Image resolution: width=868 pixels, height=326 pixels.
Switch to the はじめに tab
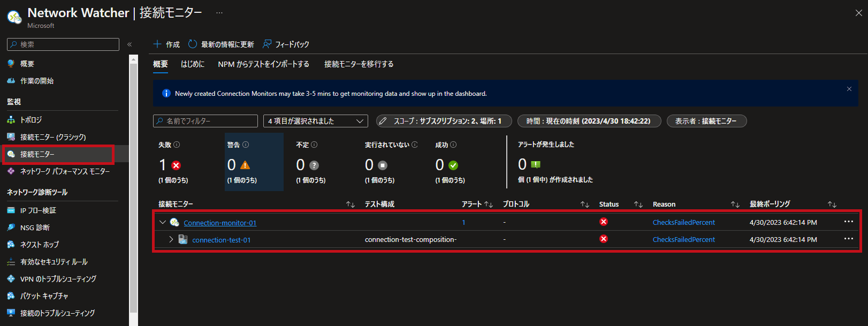[193, 64]
